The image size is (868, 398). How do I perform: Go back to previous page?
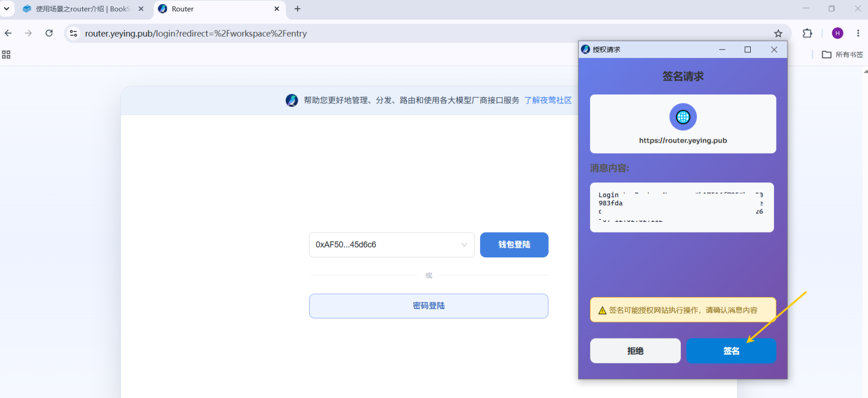click(x=8, y=33)
